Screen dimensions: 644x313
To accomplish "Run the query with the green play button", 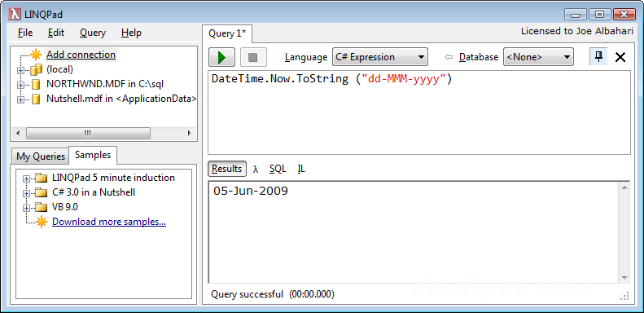I will 221,57.
